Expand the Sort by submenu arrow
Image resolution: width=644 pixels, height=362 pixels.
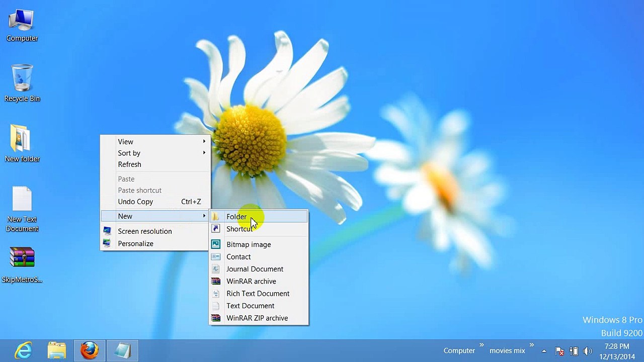click(204, 152)
